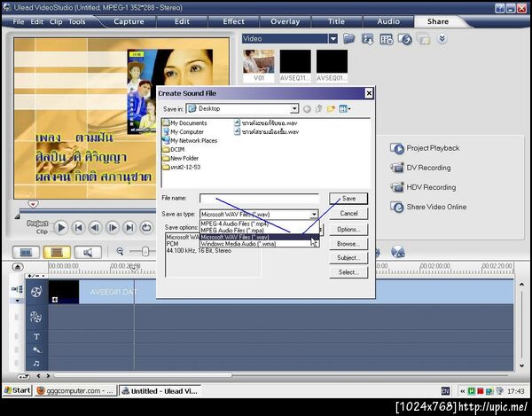The image size is (532, 416).
Task: Close the Create Sound File dialog
Action: coord(369,93)
